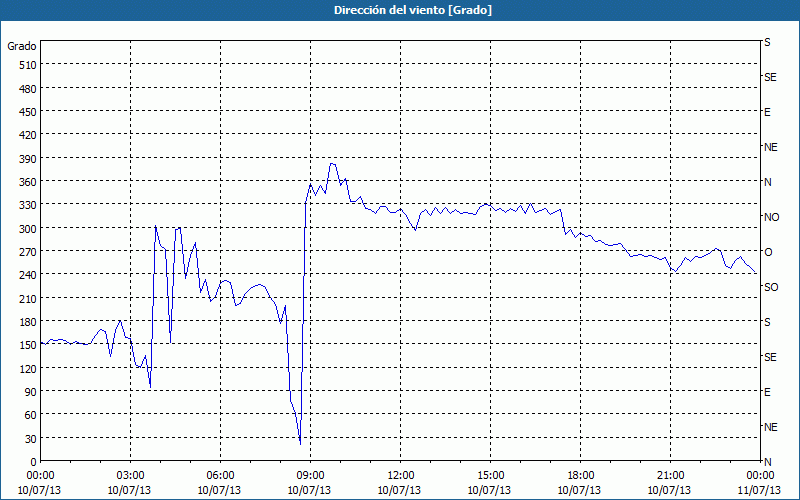Click the 00:00 label above 11/07/13
Screen dimensions: 800x500
click(760, 476)
